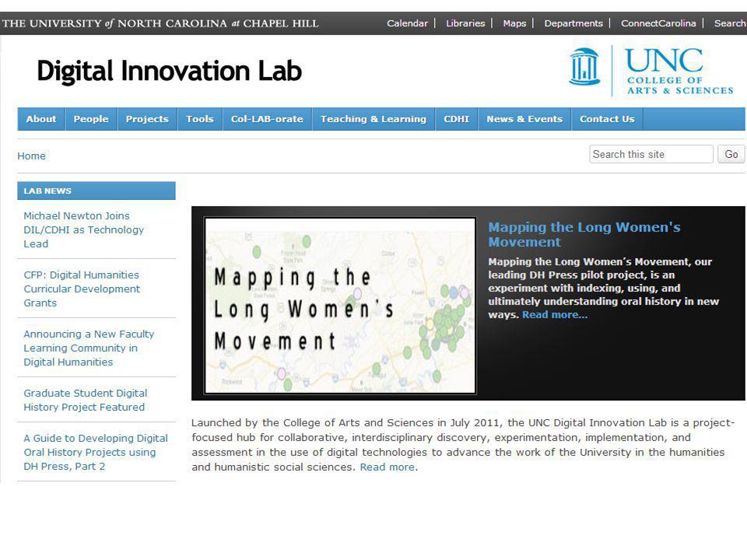Click the Mapping the Long Women's Movement map image
The height and width of the screenshot is (560, 747).
click(x=340, y=306)
